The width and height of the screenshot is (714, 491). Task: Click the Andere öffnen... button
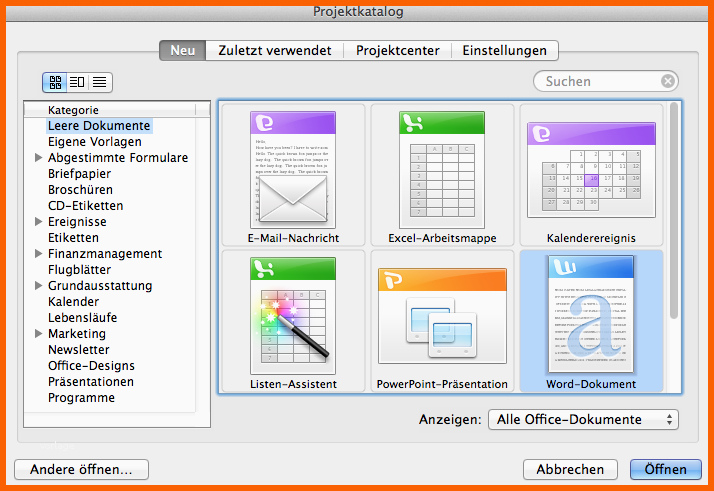click(81, 469)
